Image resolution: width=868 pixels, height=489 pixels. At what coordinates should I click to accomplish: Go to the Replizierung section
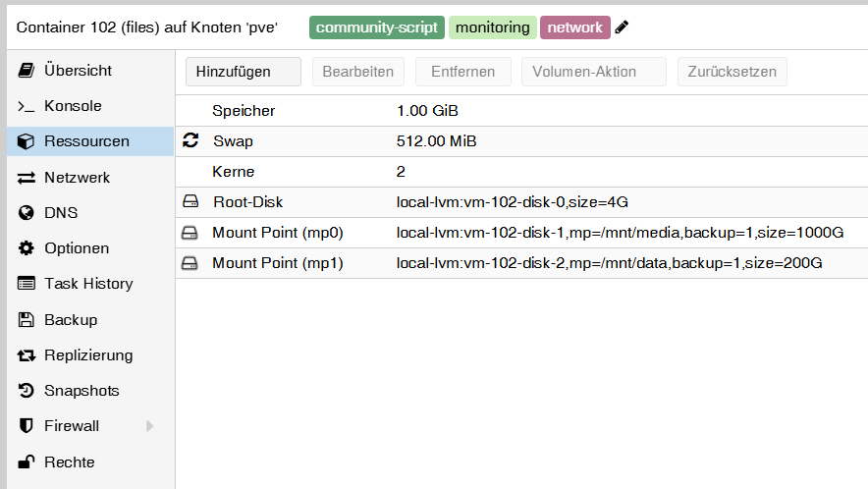tap(87, 355)
